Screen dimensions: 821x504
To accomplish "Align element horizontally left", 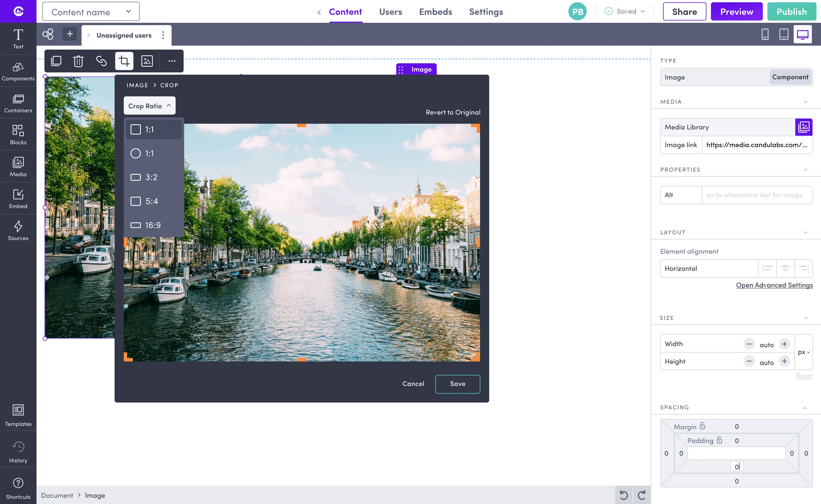I will click(x=767, y=268).
